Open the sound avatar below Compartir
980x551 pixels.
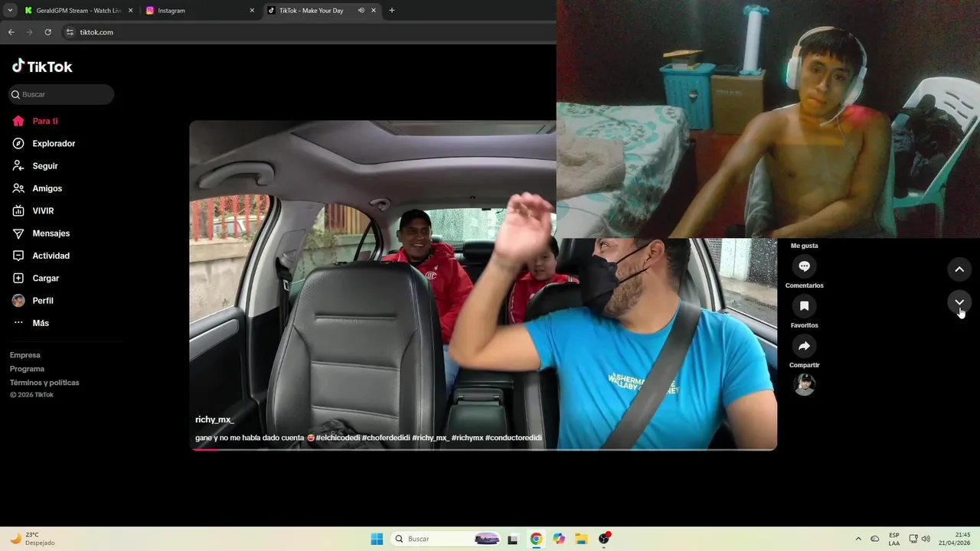(805, 384)
